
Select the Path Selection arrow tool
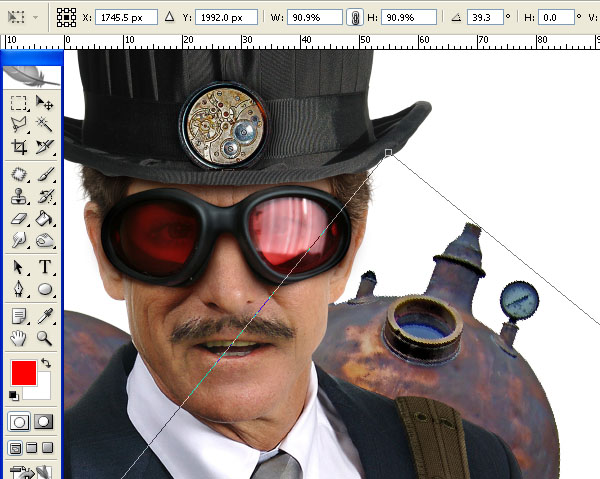pos(19,267)
